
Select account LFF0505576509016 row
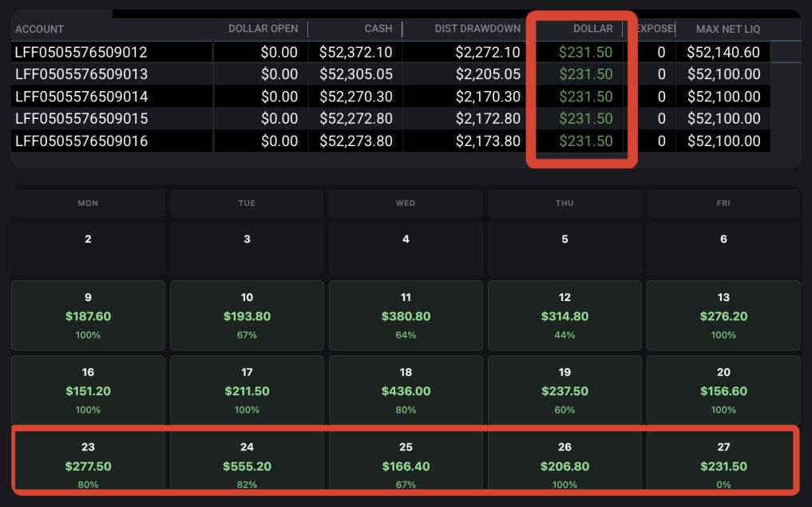(x=390, y=141)
